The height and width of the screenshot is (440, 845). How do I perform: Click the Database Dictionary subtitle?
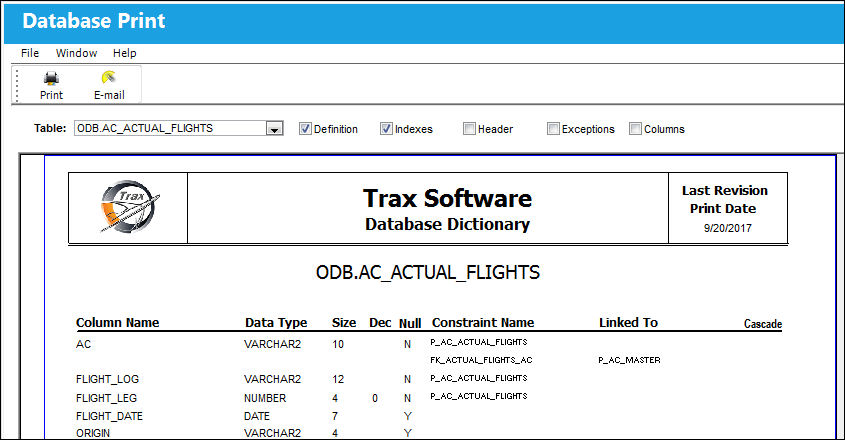(x=447, y=224)
